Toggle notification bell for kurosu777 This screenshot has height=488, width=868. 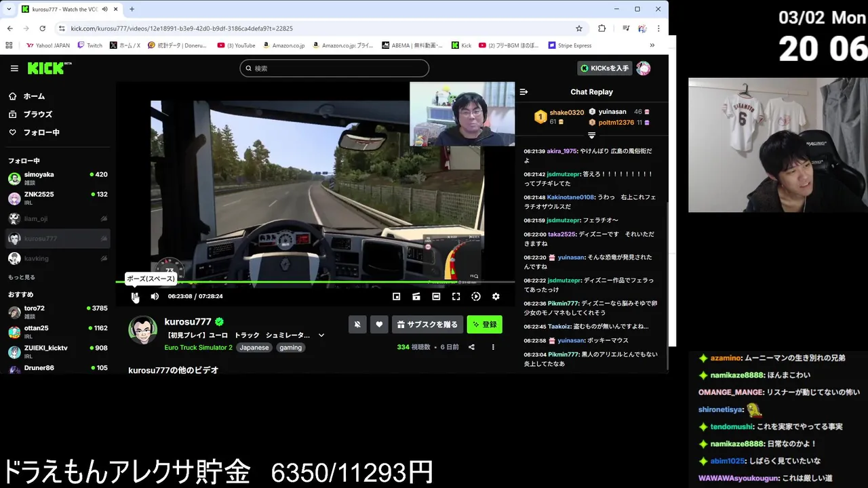pos(357,325)
